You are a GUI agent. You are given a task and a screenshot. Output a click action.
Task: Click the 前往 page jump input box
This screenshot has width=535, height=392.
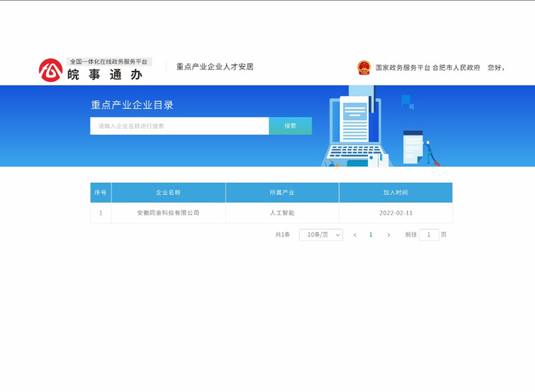click(x=429, y=235)
